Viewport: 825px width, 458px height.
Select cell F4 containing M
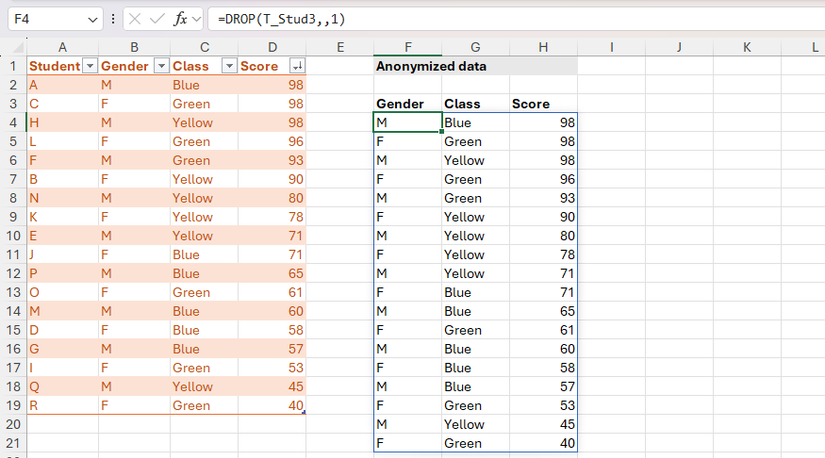[407, 122]
